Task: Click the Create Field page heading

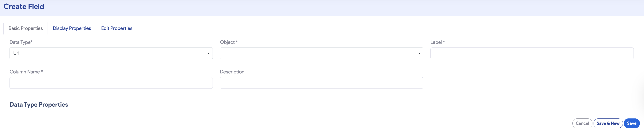Action: point(23,6)
